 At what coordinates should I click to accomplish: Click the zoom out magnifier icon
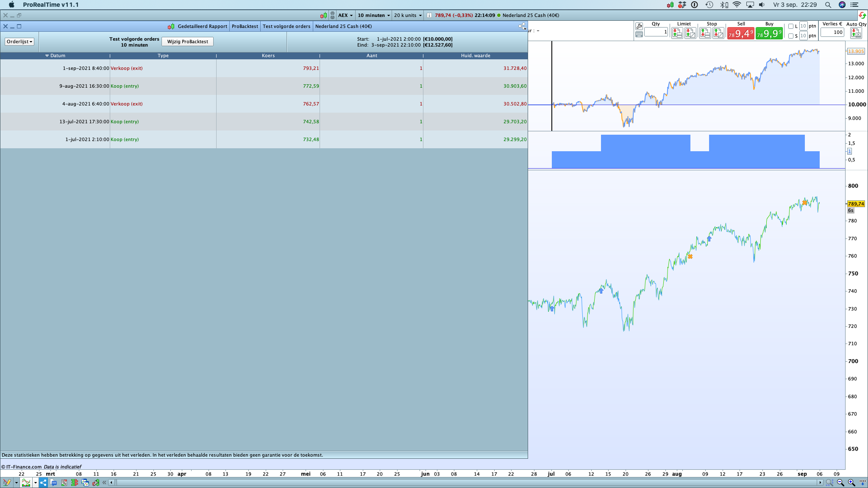coord(840,482)
